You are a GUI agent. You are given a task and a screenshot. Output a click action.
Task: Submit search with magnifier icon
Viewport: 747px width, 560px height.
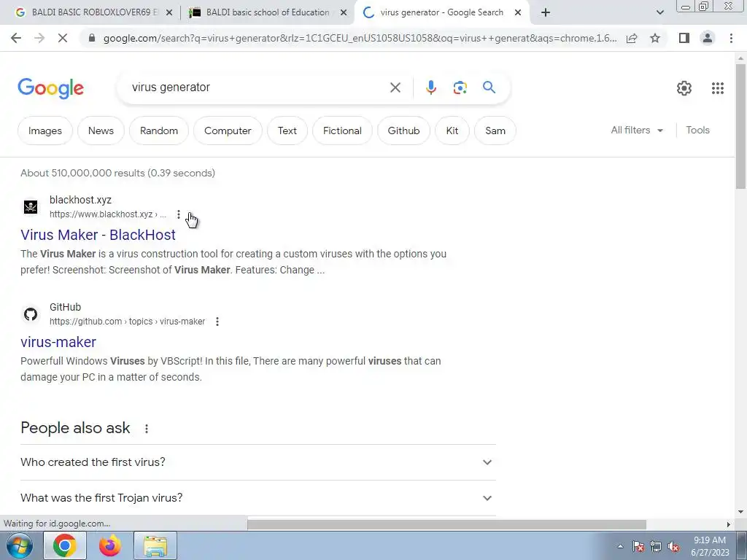[x=489, y=87]
